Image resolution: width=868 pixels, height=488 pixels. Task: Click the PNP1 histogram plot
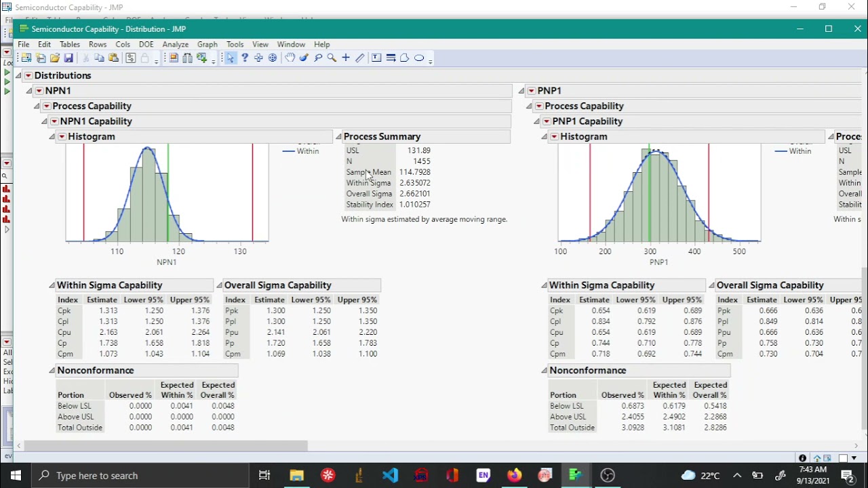(x=659, y=193)
